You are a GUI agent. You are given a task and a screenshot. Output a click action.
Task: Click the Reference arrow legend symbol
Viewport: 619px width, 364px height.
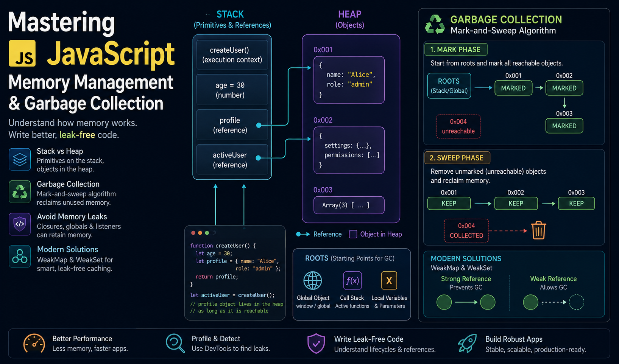tap(303, 234)
